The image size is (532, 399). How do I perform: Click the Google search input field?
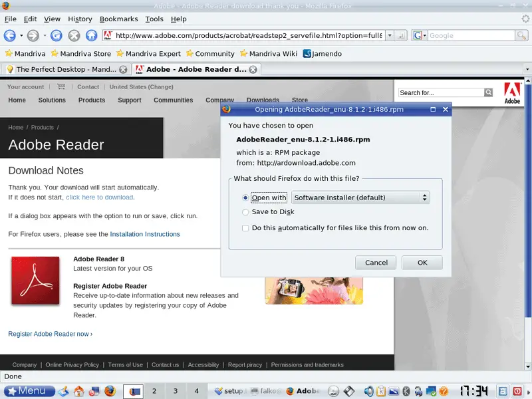(x=471, y=35)
